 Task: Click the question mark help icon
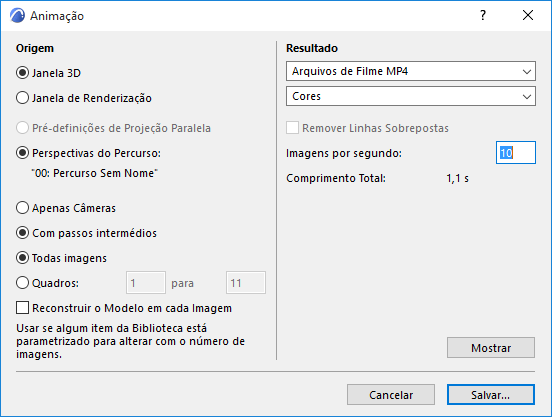click(483, 15)
